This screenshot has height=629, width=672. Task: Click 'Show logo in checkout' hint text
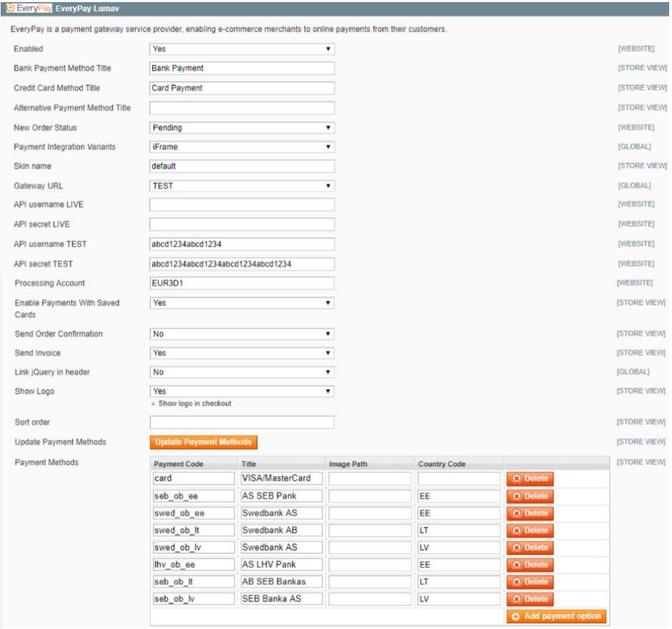[194, 403]
